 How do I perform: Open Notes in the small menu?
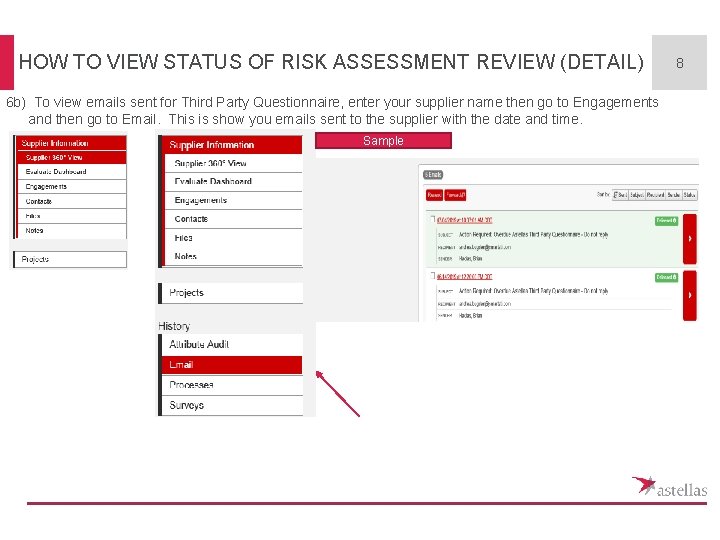(72, 231)
